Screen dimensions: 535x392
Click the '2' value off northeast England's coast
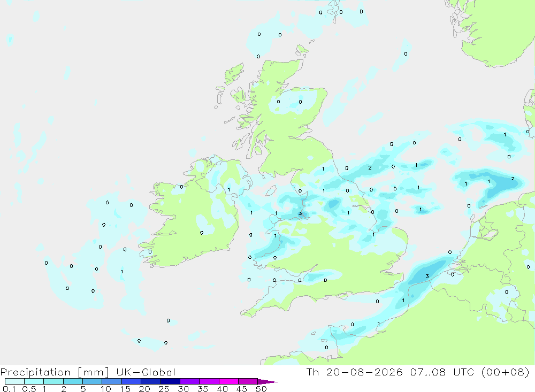(370, 167)
